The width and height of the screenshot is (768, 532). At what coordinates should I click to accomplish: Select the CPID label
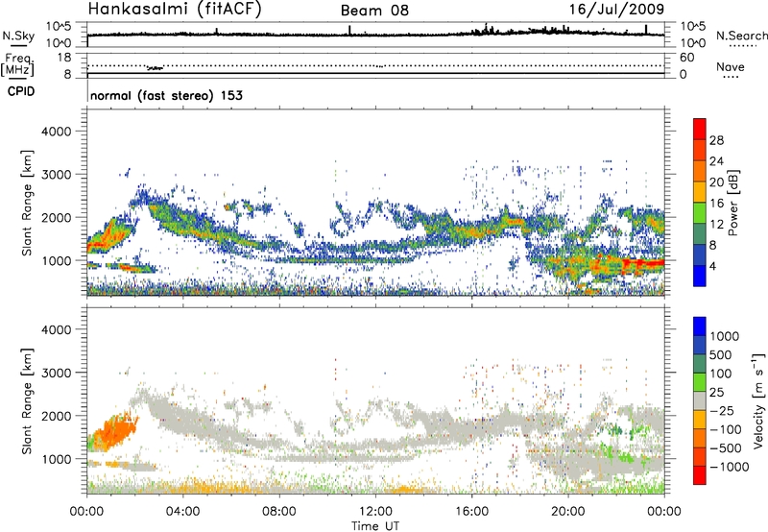19,88
